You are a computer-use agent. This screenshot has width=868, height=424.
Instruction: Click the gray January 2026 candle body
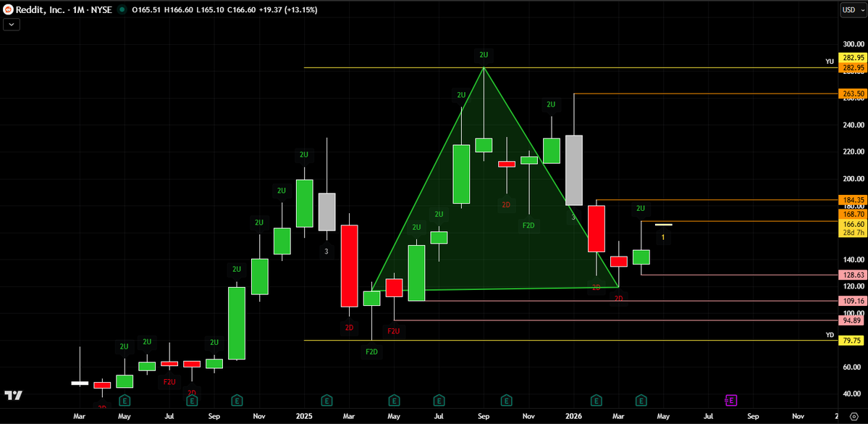(573, 170)
